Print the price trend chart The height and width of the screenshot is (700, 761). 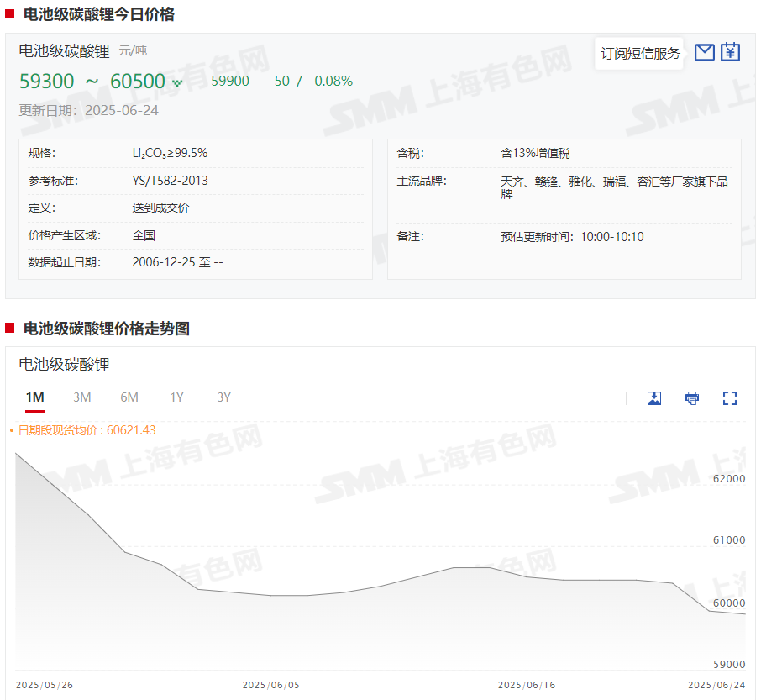click(x=692, y=398)
